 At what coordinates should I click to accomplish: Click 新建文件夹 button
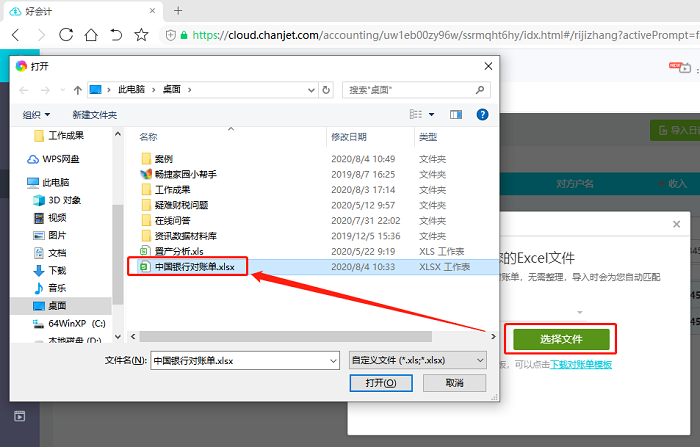[95, 115]
